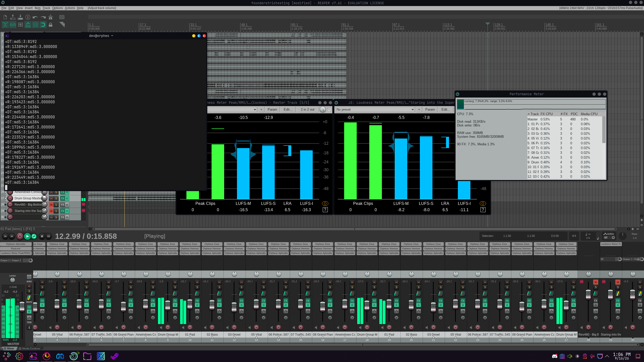Click the Play transport button

click(27, 236)
